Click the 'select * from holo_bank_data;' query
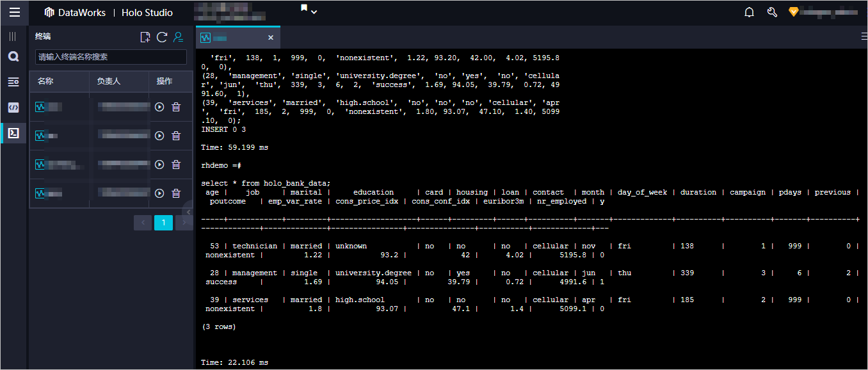The height and width of the screenshot is (370, 868). point(266,183)
